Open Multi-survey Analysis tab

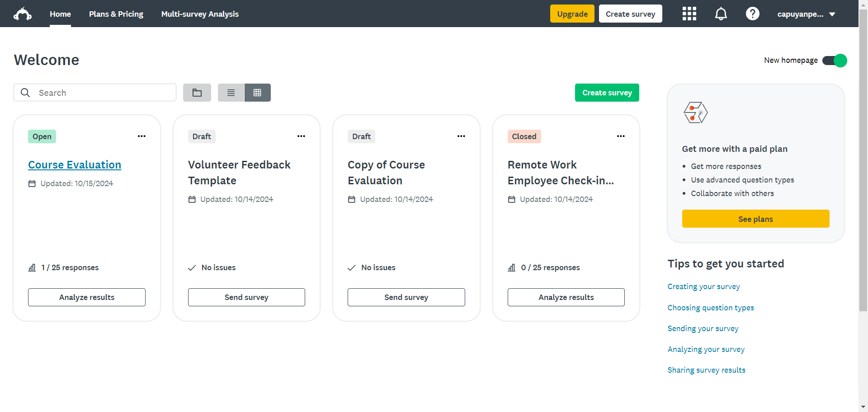200,14
